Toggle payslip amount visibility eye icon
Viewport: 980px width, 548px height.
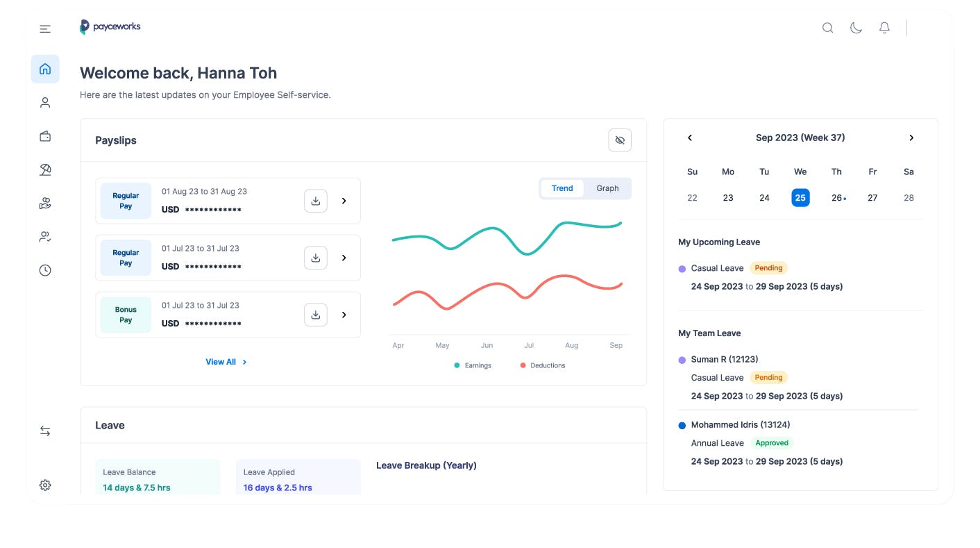[x=620, y=140]
